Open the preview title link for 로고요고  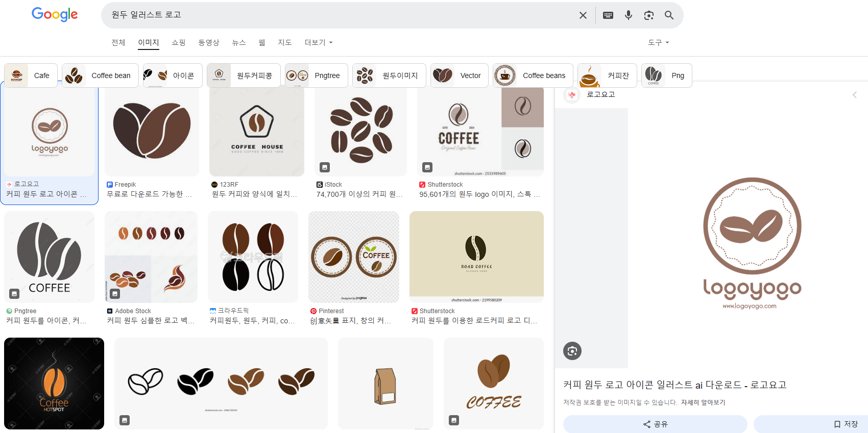674,385
